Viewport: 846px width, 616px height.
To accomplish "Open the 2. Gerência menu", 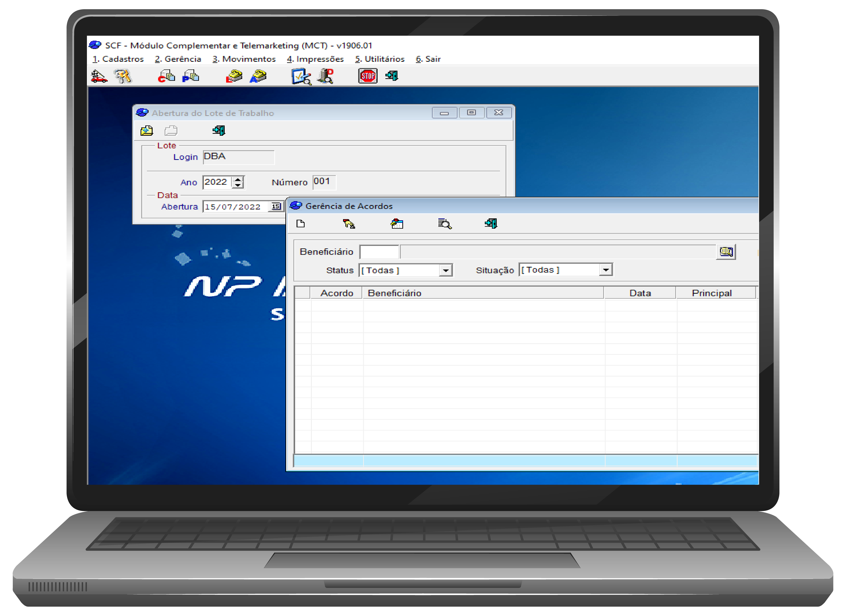I will pyautogui.click(x=178, y=59).
